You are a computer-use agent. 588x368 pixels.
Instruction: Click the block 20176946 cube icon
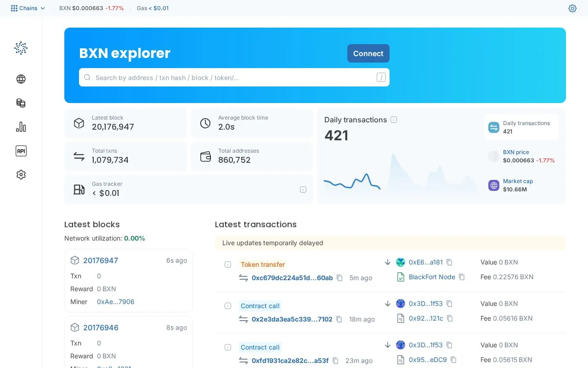click(75, 328)
